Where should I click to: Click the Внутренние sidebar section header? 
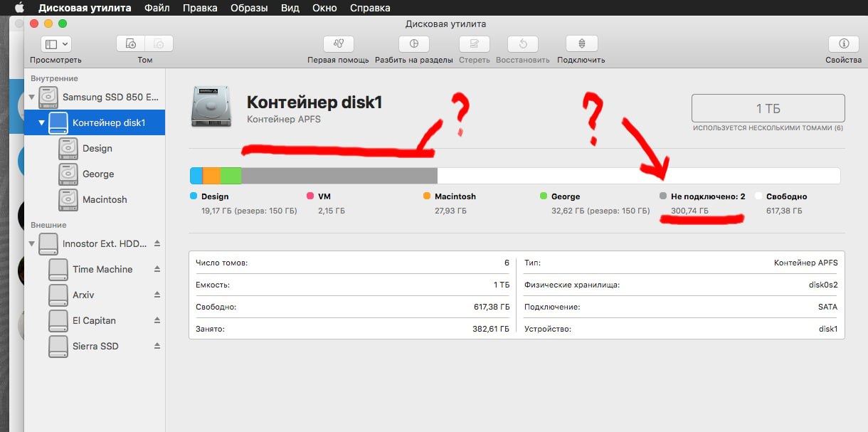click(x=55, y=78)
